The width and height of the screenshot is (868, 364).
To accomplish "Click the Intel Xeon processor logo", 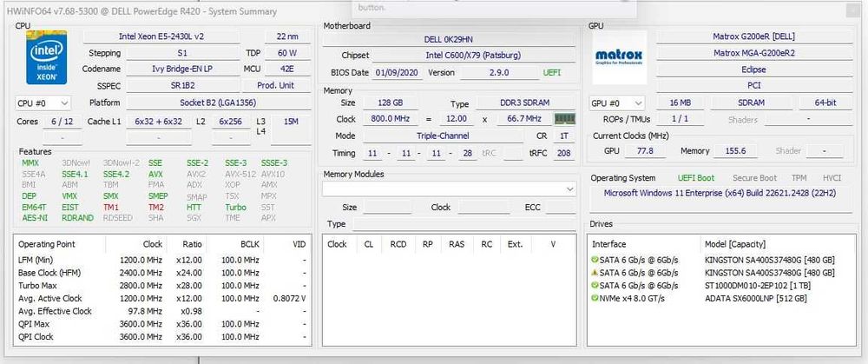I will click(47, 57).
